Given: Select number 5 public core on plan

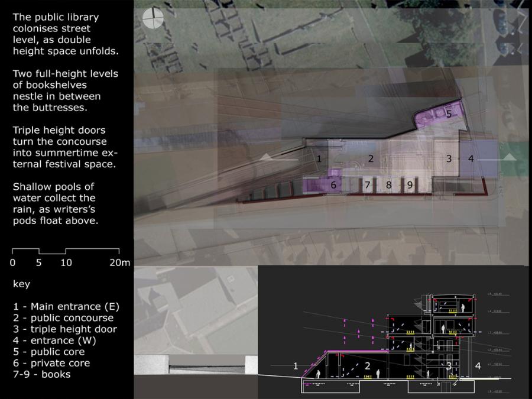Looking at the screenshot, I should pos(449,114).
